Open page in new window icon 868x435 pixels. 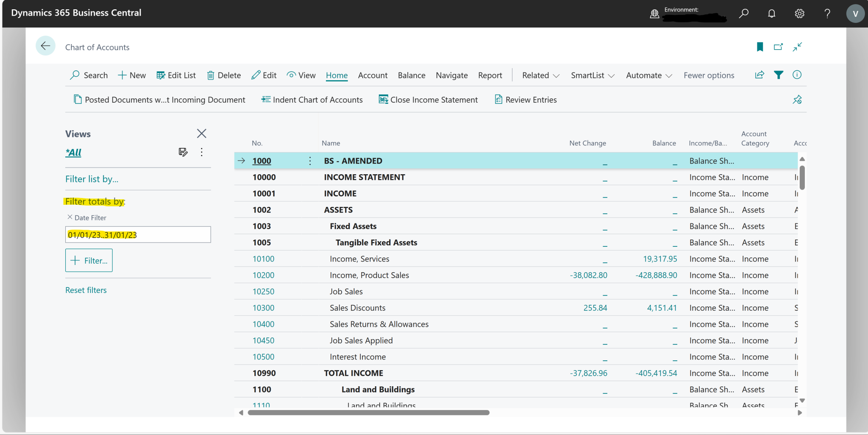click(778, 47)
